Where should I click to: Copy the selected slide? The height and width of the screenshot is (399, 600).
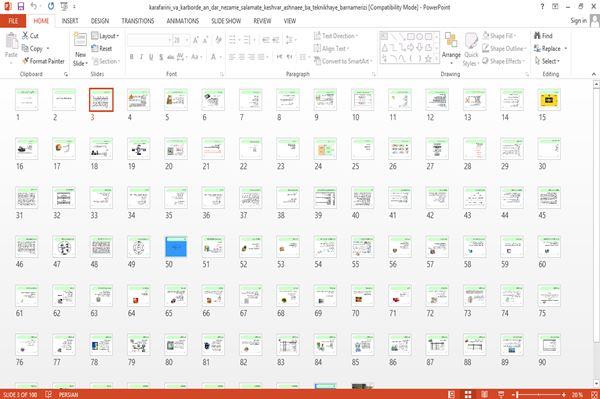(33, 49)
